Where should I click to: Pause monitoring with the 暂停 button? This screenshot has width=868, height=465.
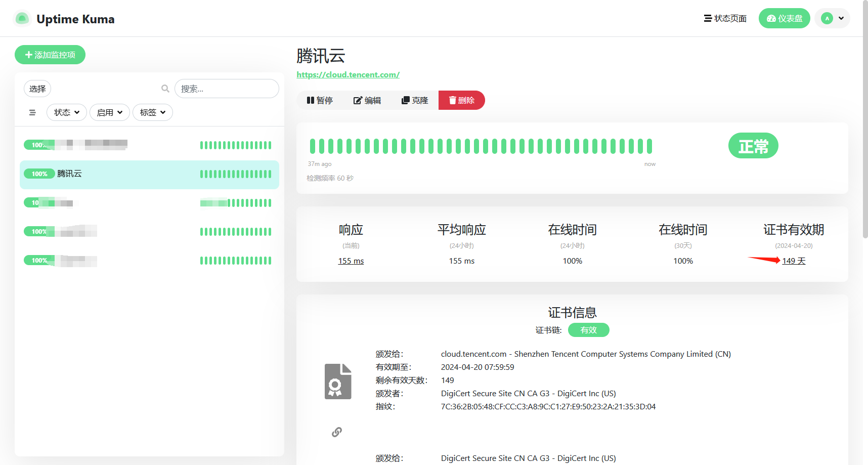(320, 100)
